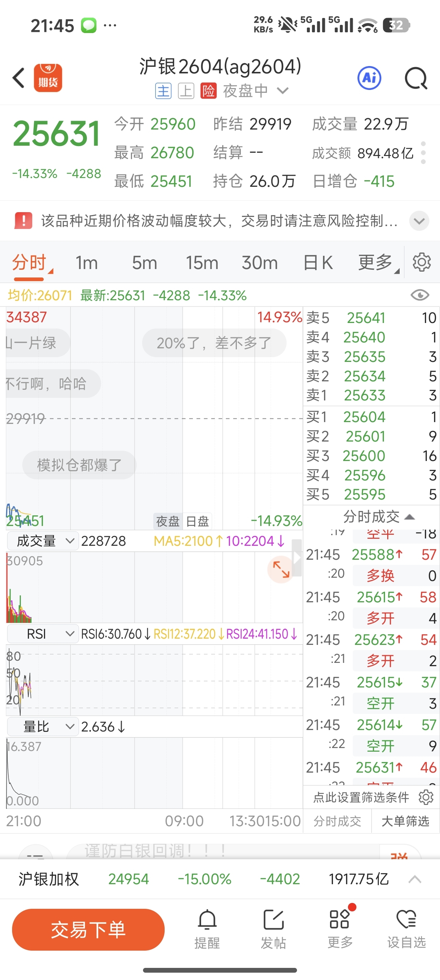Tap the red 险 risk badge
The width and height of the screenshot is (440, 980).
point(209,91)
